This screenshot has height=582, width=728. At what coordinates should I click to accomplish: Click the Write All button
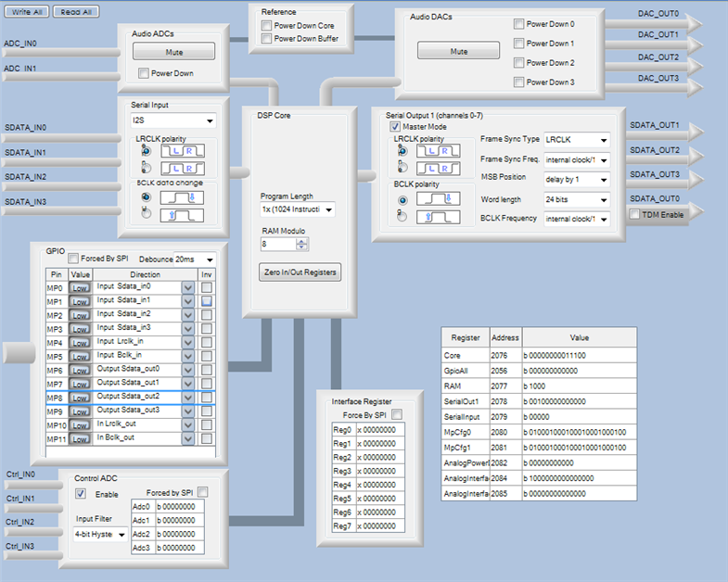[x=27, y=12]
